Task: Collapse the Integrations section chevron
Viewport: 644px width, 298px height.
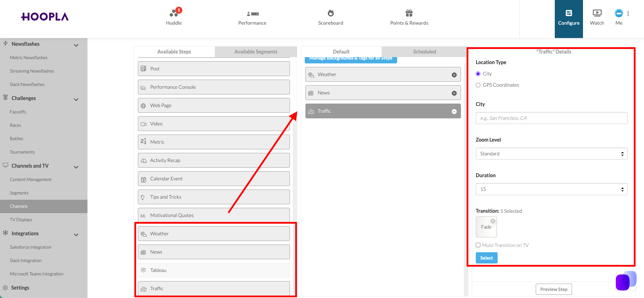Action: point(76,235)
